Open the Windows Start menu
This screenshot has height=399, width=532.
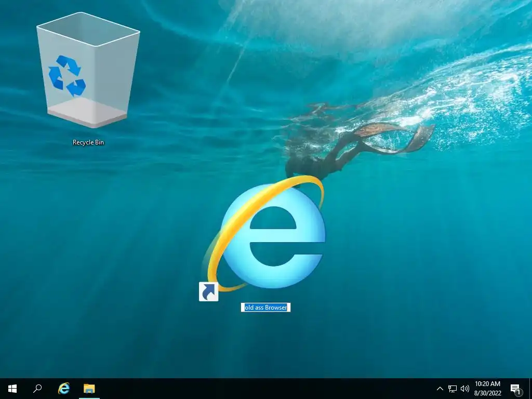coord(12,389)
